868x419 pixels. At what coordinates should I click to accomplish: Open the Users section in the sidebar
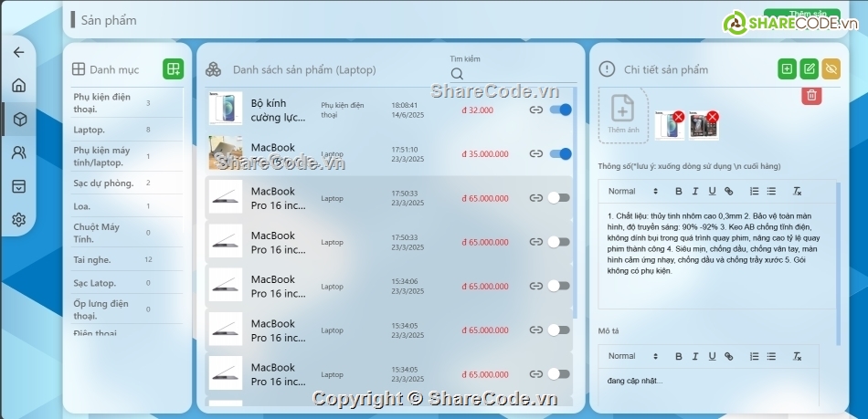(x=19, y=152)
